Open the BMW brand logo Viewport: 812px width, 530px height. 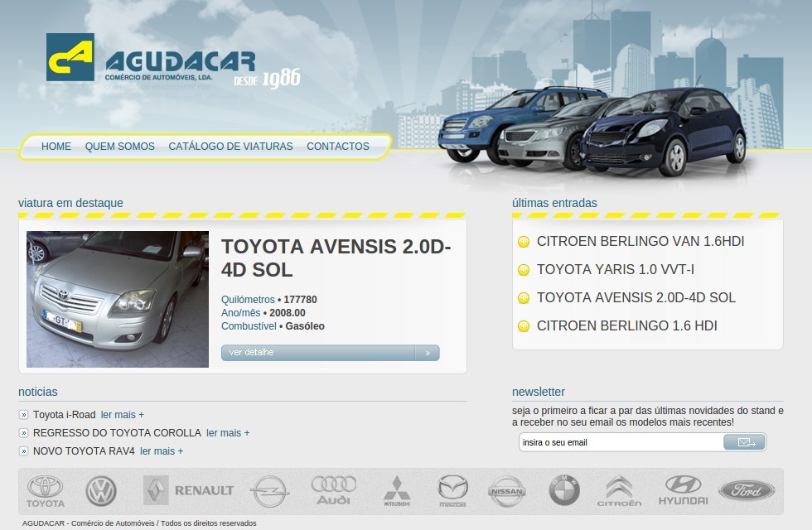coord(564,490)
